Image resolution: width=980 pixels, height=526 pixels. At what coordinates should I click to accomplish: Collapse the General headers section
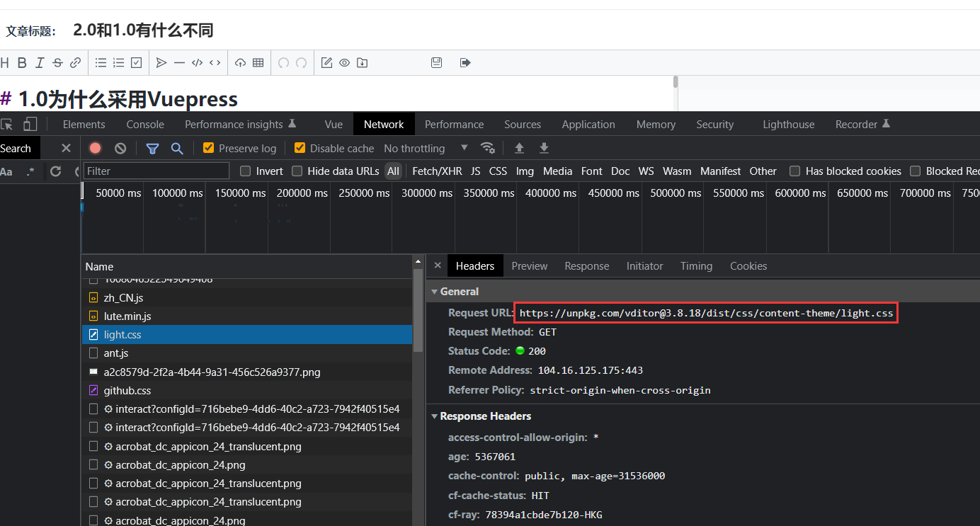coord(435,292)
